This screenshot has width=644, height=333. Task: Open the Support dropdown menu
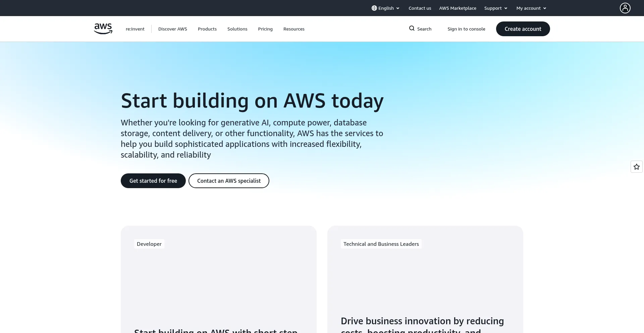tap(495, 8)
